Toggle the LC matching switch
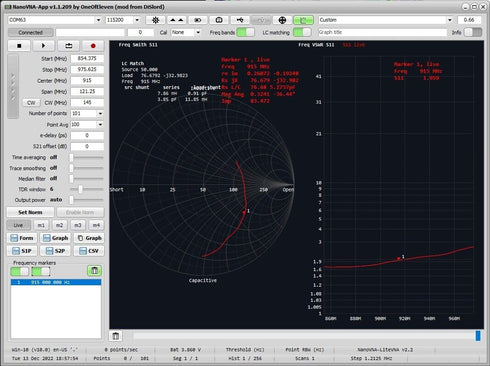 click(x=302, y=32)
